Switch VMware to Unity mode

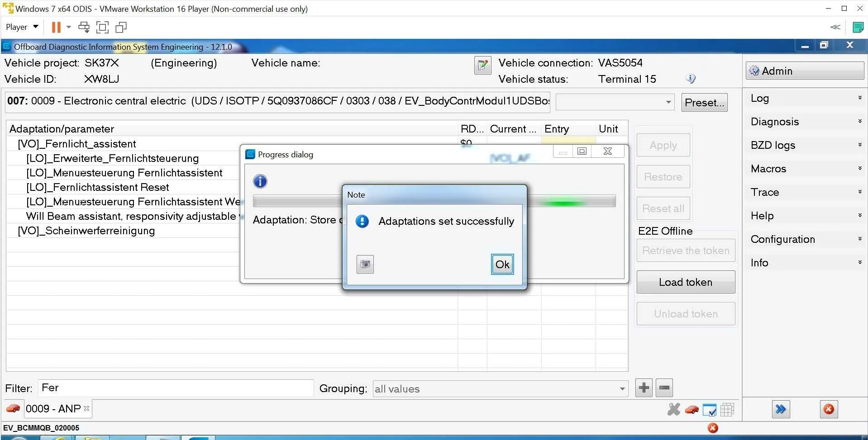pyautogui.click(x=121, y=28)
